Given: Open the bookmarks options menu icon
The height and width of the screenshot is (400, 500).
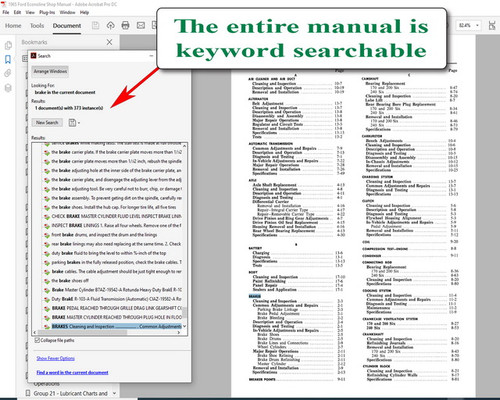Looking at the screenshot, I should click(x=25, y=58).
